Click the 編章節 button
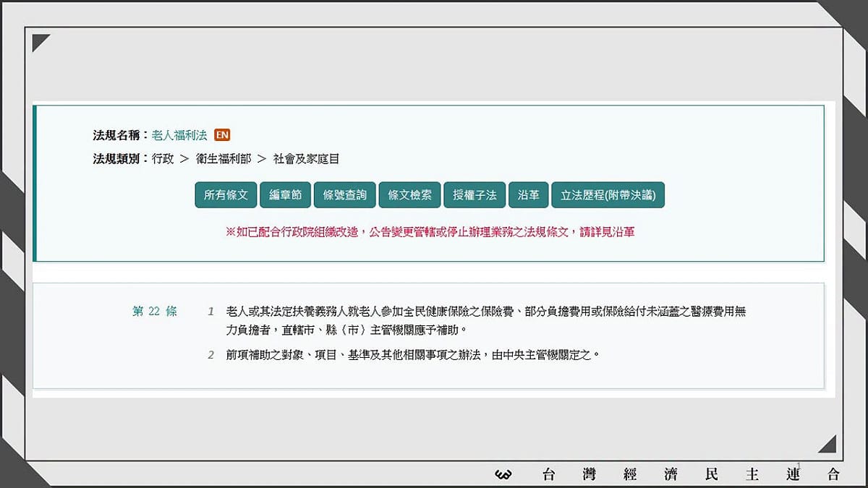Viewport: 868px width, 488px height. click(x=285, y=195)
